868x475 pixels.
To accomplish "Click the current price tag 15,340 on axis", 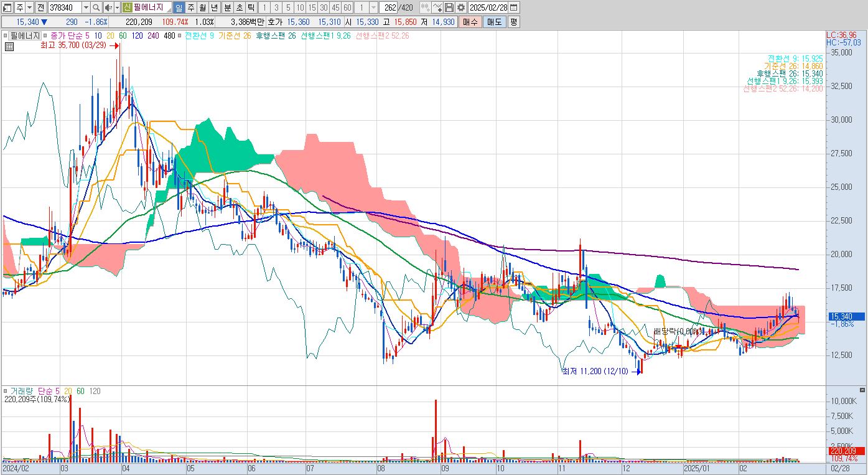I will tap(846, 316).
